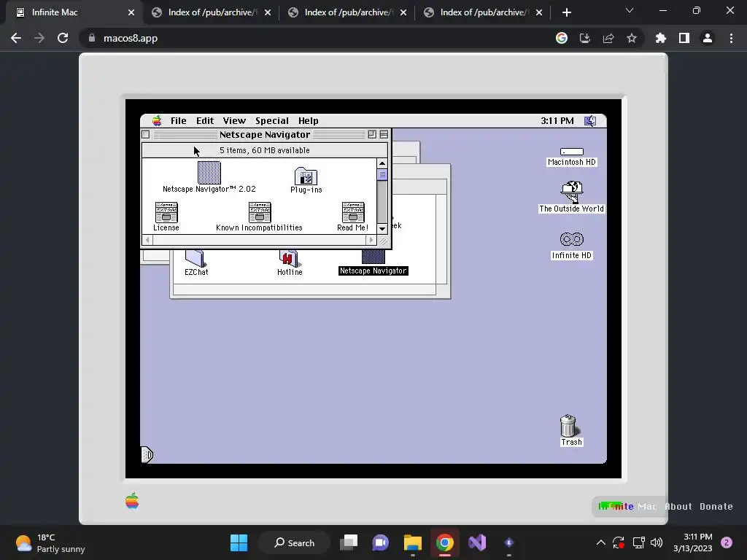
Task: Click the Netscape Navigator window zoom box
Action: coord(372,135)
